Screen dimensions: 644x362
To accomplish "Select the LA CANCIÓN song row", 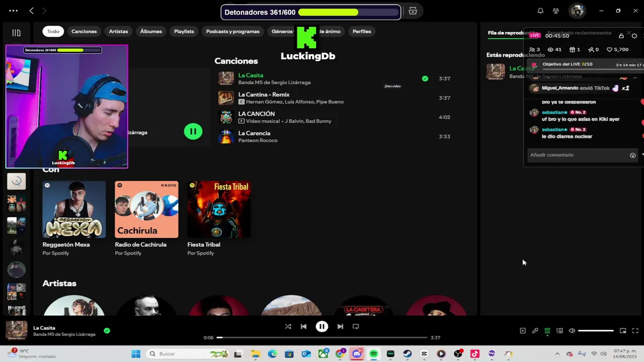I will click(x=334, y=117).
